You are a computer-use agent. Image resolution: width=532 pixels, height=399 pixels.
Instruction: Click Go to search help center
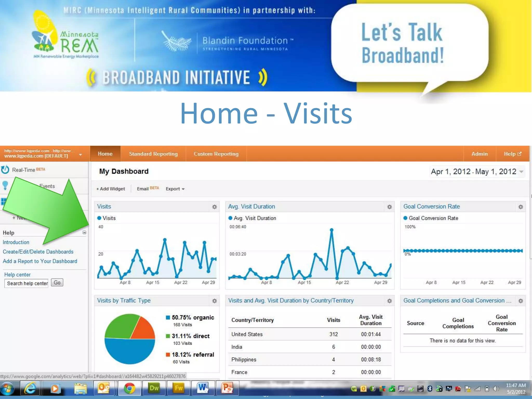tap(57, 283)
